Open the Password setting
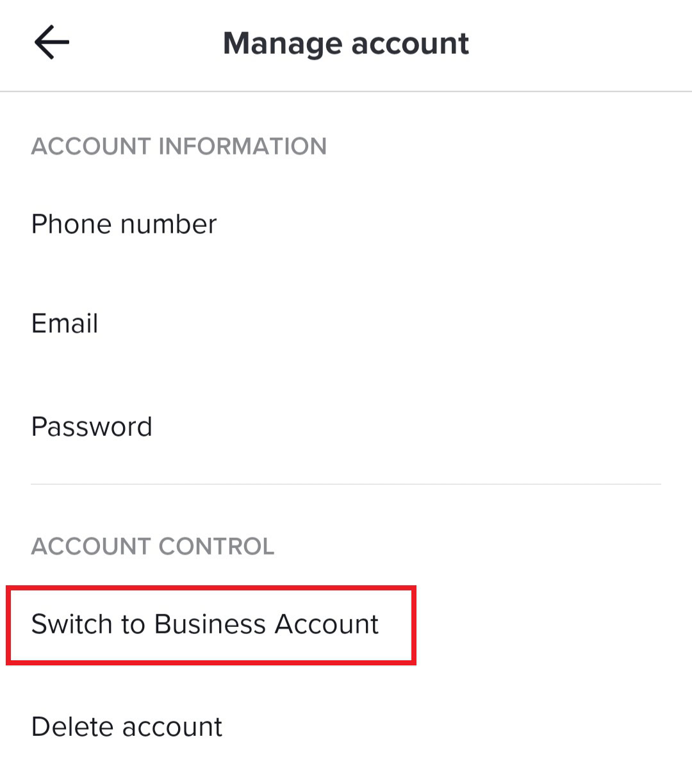 (x=92, y=427)
